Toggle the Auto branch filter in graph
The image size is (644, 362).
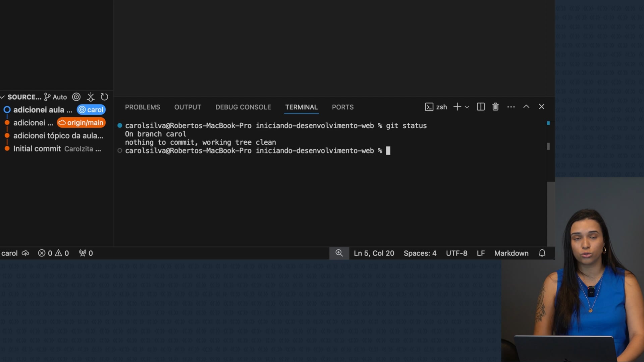click(x=56, y=97)
